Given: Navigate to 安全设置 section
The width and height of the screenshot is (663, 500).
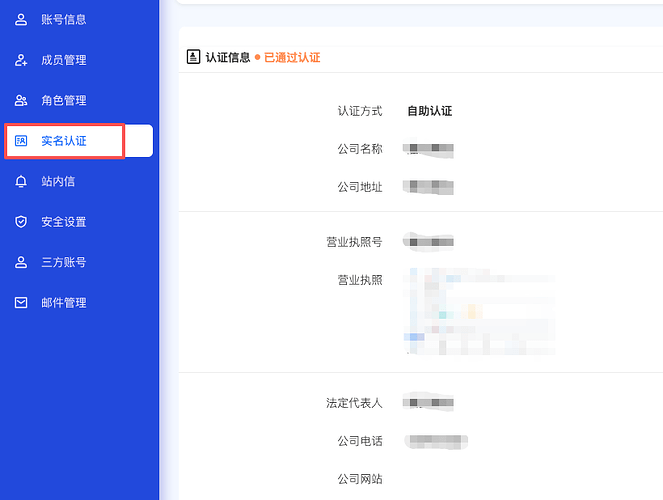Looking at the screenshot, I should point(63,222).
